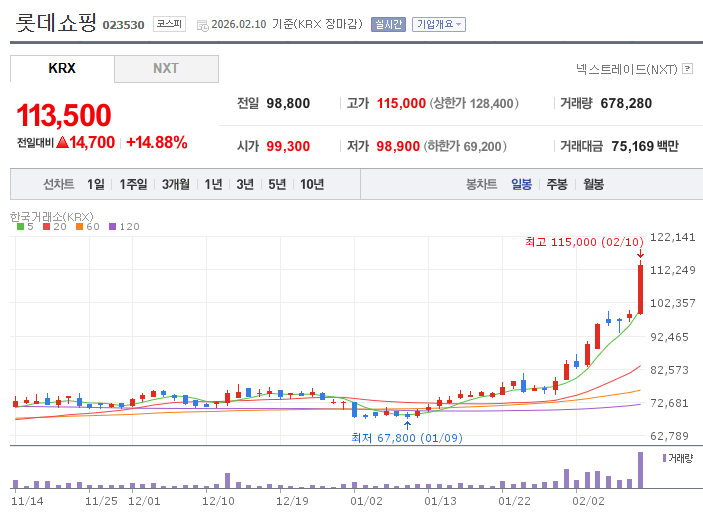Viewport: 703px width, 514px height.
Task: Click the tall red 02/10 candlestick
Action: point(640,289)
